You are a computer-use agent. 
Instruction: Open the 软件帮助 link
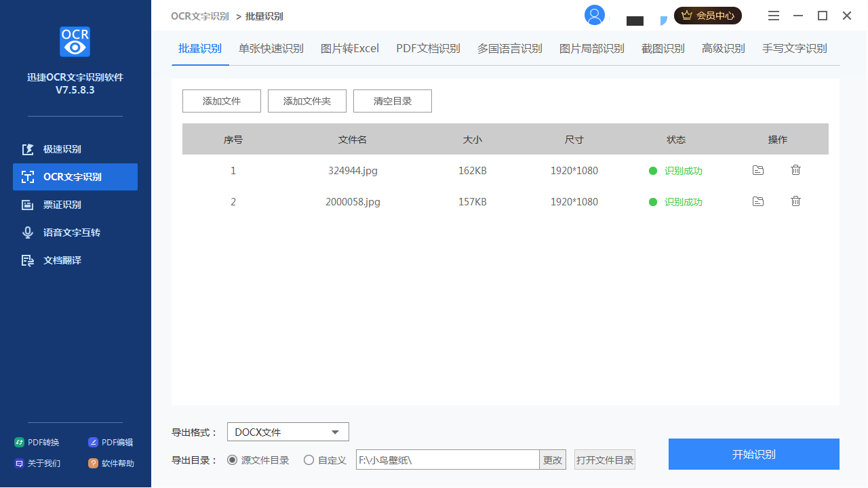111,464
